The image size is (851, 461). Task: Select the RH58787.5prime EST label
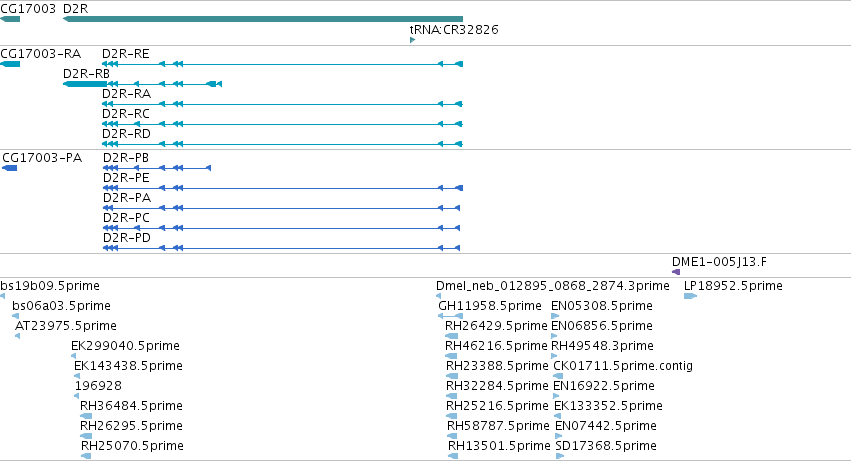[x=498, y=427]
